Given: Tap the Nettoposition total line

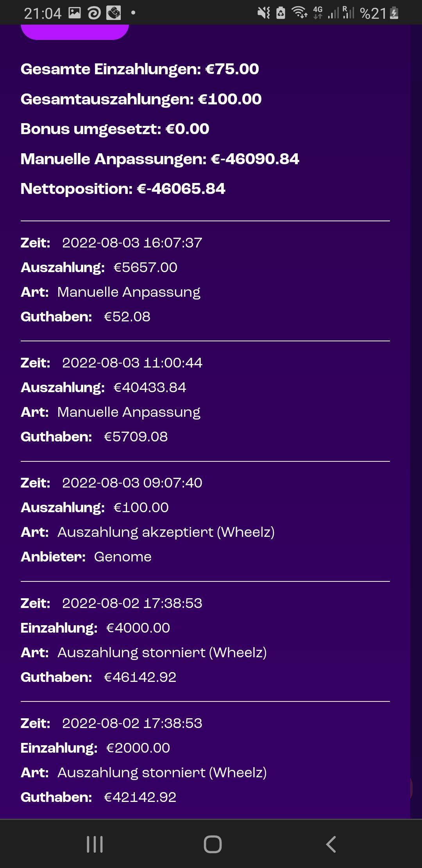Looking at the screenshot, I should click(x=123, y=189).
